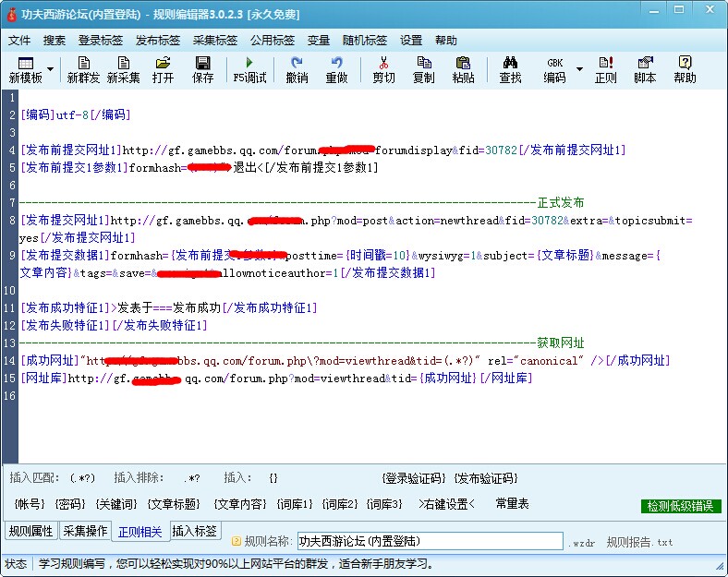Open the 公用标签 menu
The width and height of the screenshot is (728, 577).
pos(273,41)
